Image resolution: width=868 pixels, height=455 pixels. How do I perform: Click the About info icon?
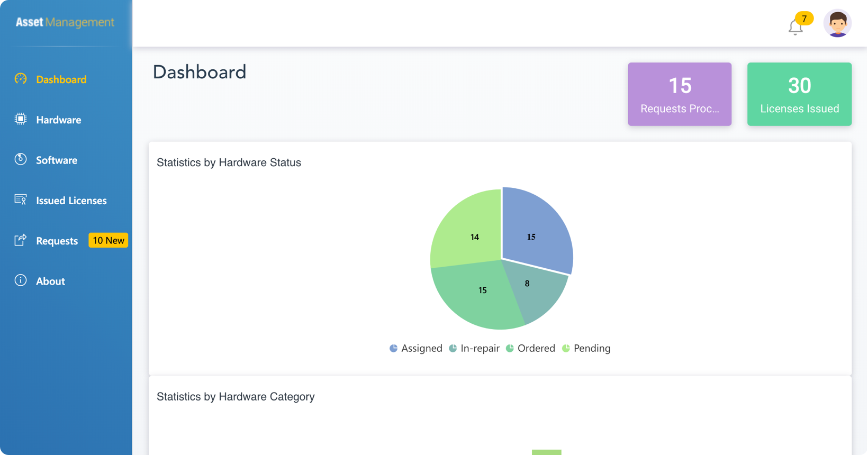point(21,280)
